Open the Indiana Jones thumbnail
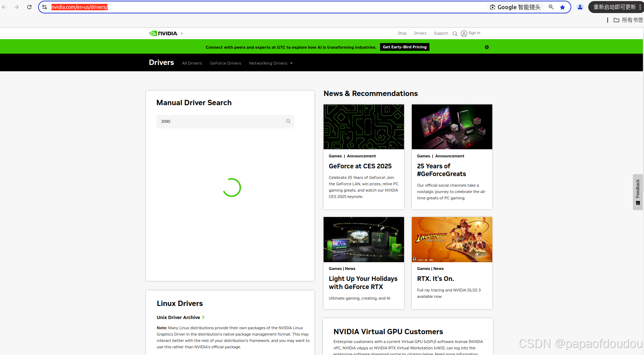644x355 pixels. 452,240
